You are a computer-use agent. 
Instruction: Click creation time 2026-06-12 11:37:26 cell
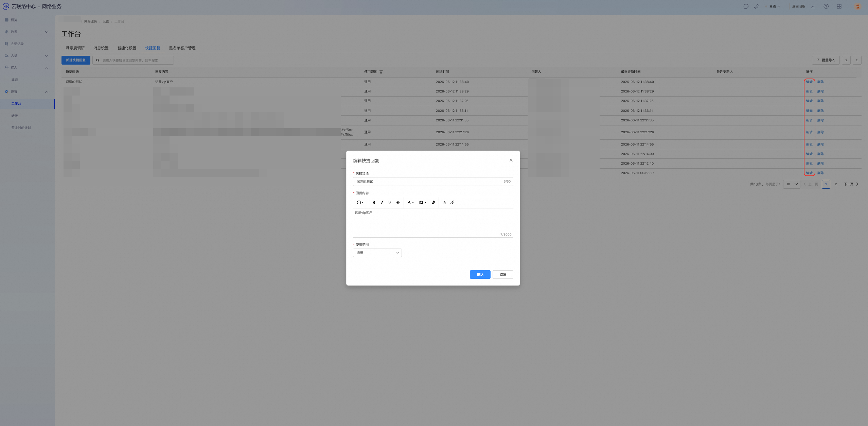coord(452,101)
